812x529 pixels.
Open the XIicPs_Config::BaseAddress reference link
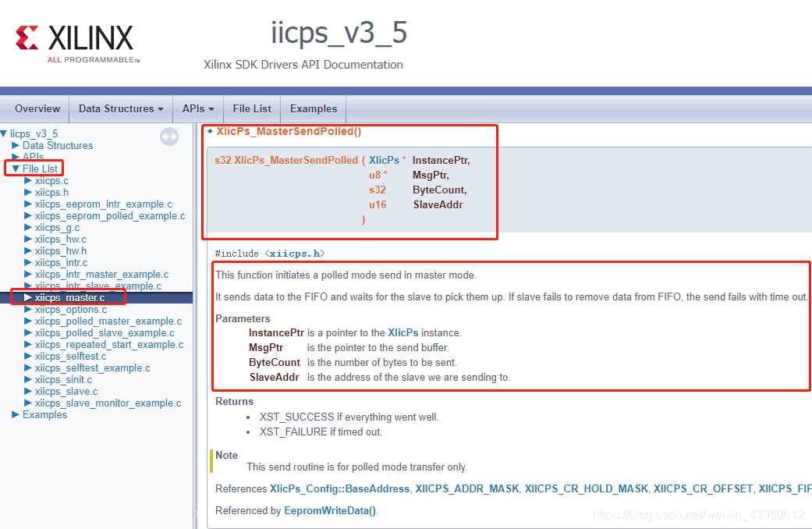(x=339, y=488)
